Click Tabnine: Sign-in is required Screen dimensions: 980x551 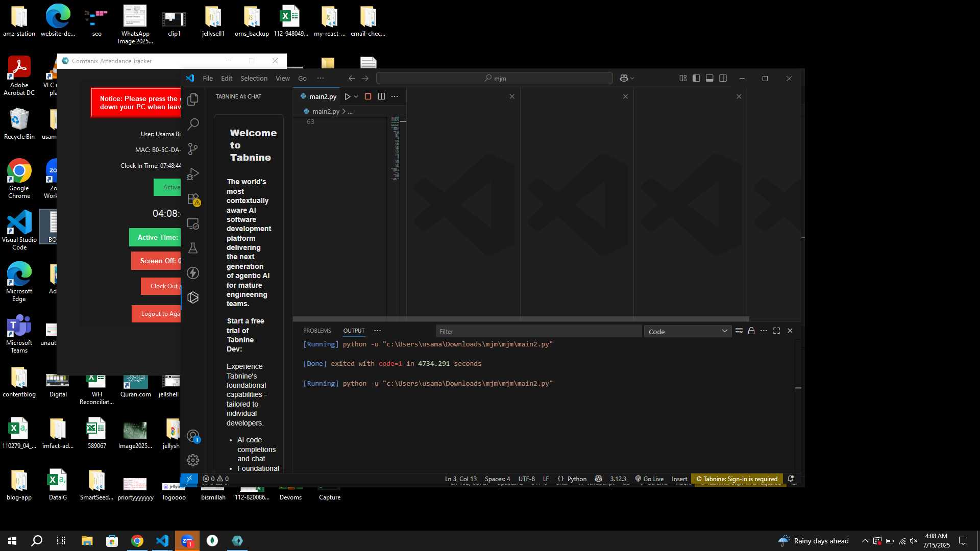point(737,479)
